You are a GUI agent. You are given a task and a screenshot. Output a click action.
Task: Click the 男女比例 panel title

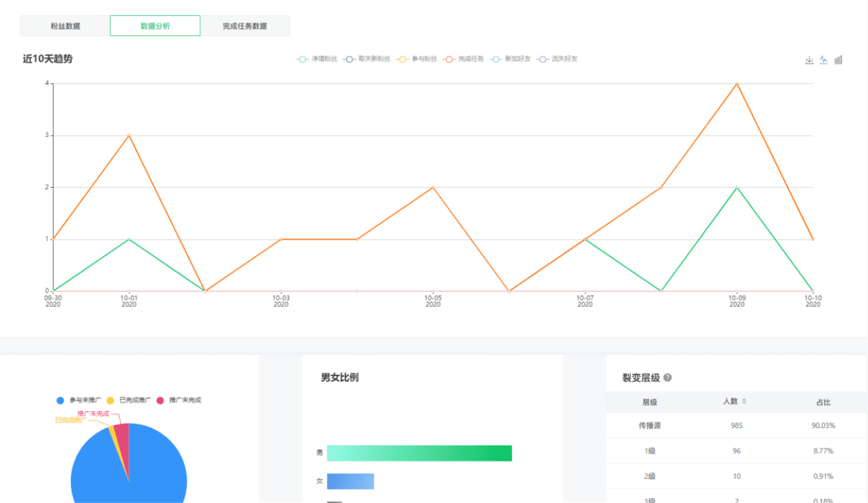tap(339, 377)
